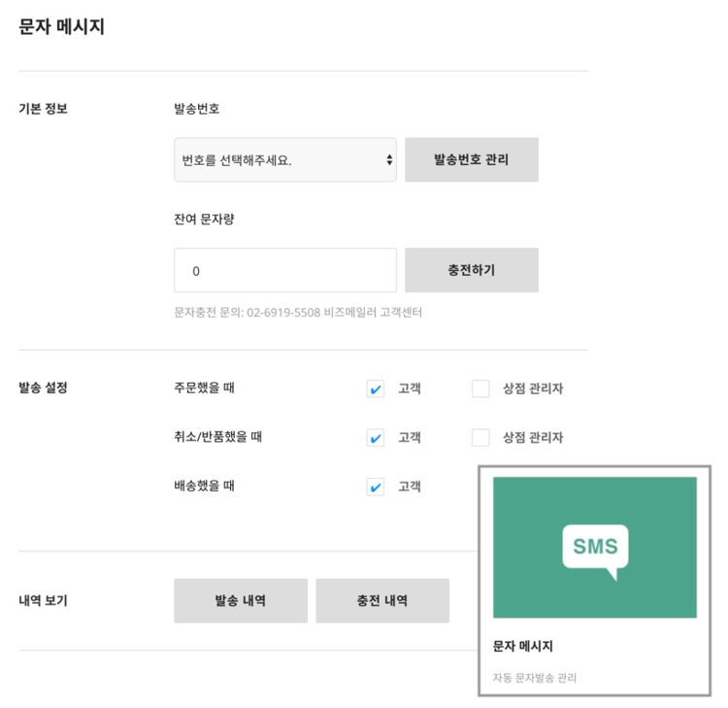Click the 잔여 문자량 input field
Screen dimensions: 728x708
tap(284, 271)
